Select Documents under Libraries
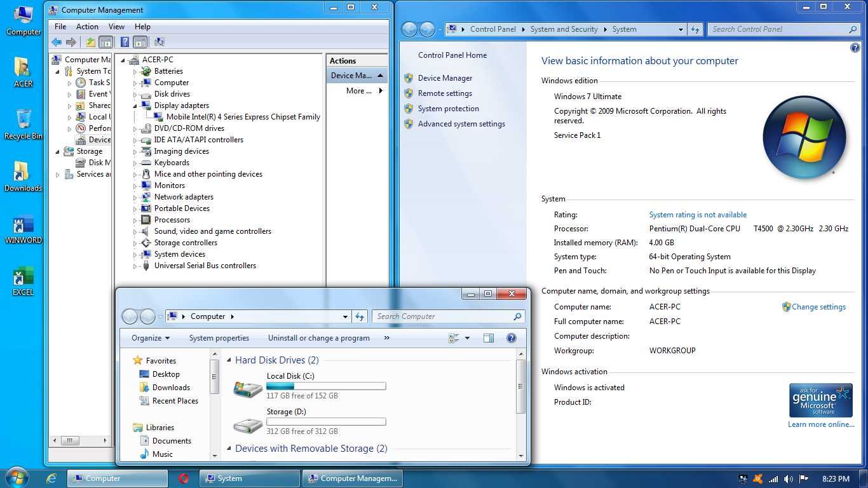The width and height of the screenshot is (868, 488). click(172, 441)
